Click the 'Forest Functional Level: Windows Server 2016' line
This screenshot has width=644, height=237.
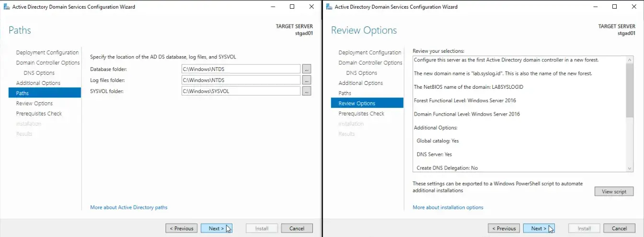[465, 101]
